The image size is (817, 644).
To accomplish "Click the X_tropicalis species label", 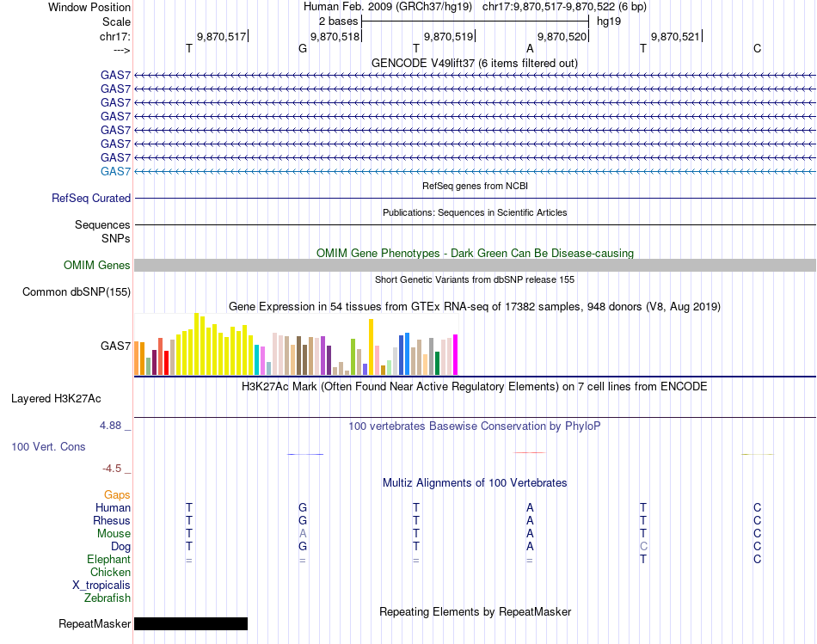I will click(x=101, y=586).
